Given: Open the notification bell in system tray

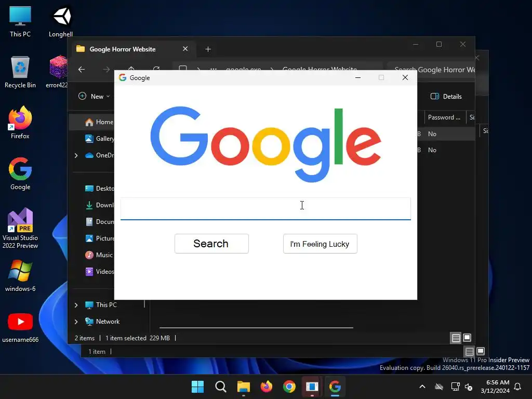Looking at the screenshot, I should (x=518, y=387).
